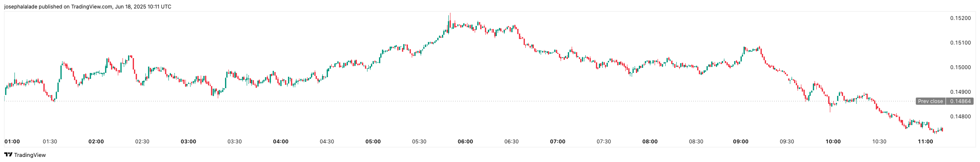Image resolution: width=980 pixels, height=162 pixels.
Task: Click the 07:30 time axis label
Action: click(x=604, y=142)
